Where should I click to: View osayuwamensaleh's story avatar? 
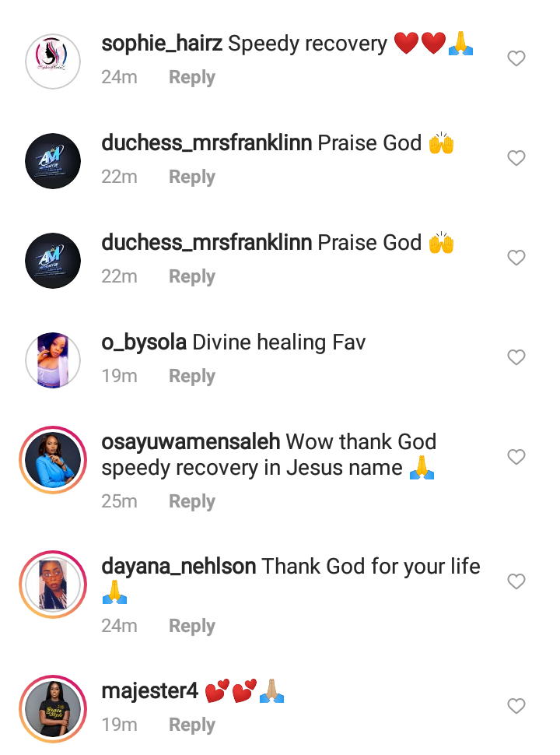[x=53, y=460]
